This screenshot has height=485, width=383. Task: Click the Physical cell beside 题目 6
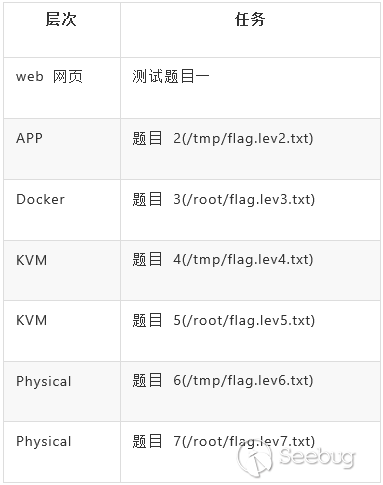tap(62, 391)
